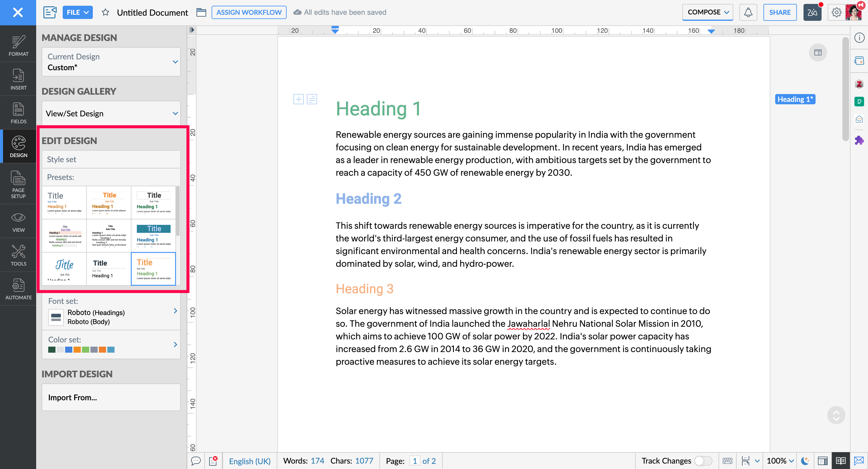Click the page layout icon at top right of page
The width and height of the screenshot is (868, 469).
818,52
